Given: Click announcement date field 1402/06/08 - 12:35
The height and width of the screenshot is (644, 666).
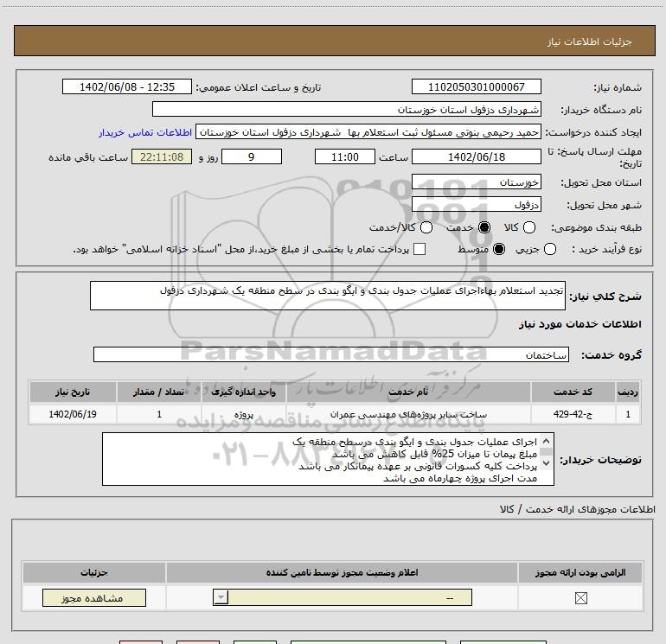Looking at the screenshot, I should coord(127,86).
